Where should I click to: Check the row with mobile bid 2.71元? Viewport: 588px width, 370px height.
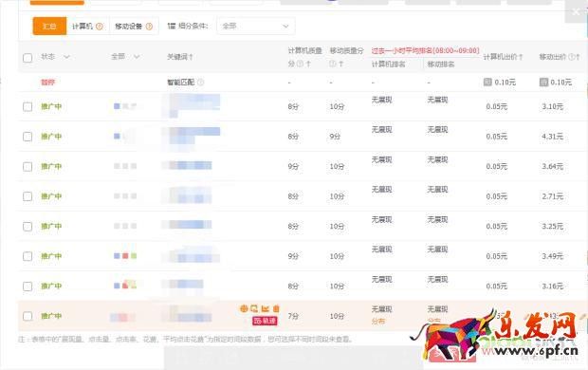[x=28, y=196]
